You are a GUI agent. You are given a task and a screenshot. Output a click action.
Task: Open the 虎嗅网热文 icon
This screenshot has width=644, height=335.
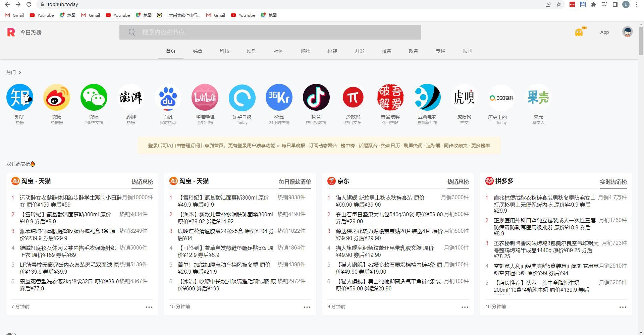(x=464, y=97)
